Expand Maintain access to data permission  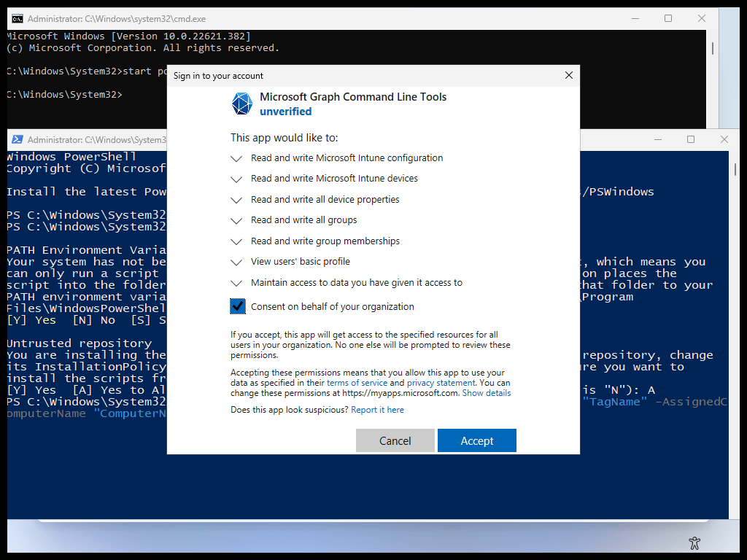pos(236,283)
